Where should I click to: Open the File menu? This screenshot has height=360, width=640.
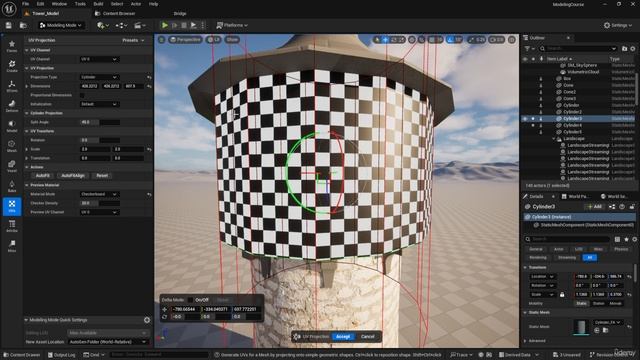click(25, 4)
